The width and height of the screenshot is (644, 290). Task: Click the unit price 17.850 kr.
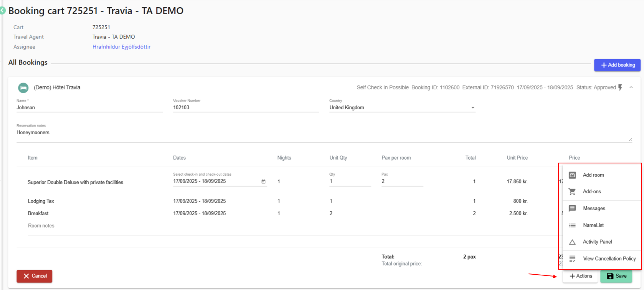517,181
